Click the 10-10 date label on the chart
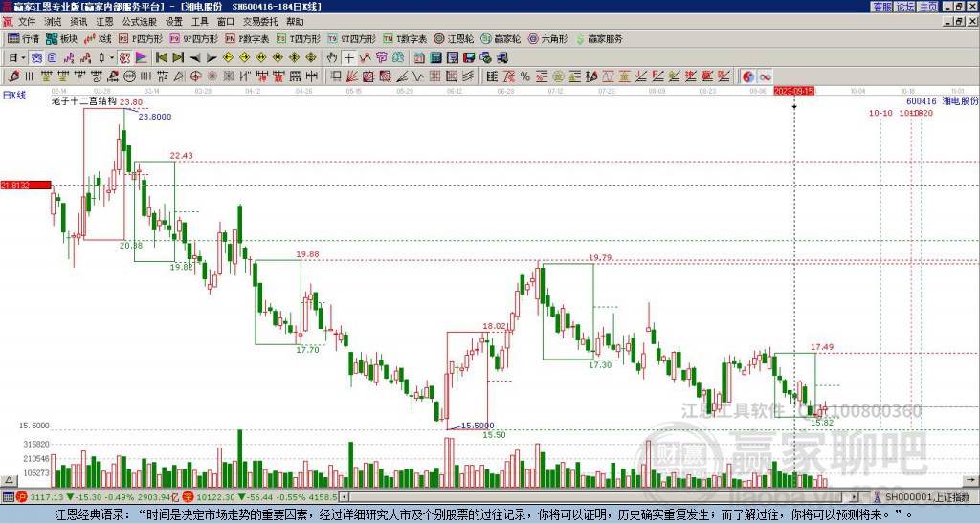 pyautogui.click(x=880, y=113)
